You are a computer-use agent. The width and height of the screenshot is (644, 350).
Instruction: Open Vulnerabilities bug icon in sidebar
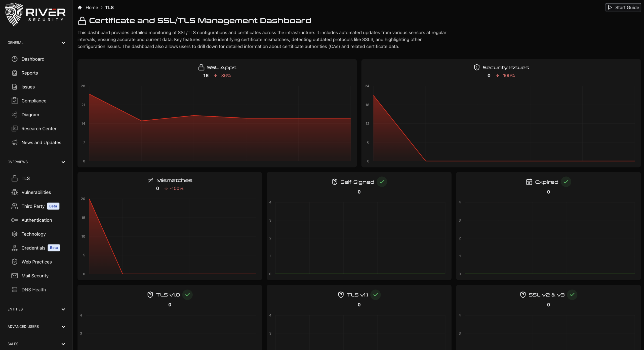click(x=15, y=192)
